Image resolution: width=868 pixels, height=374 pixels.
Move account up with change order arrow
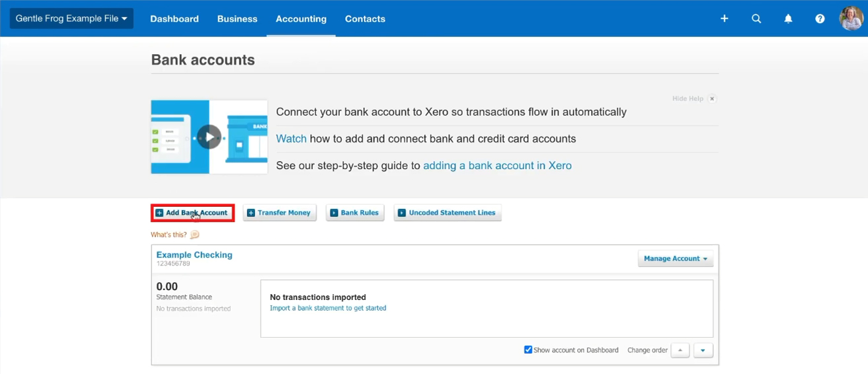680,350
